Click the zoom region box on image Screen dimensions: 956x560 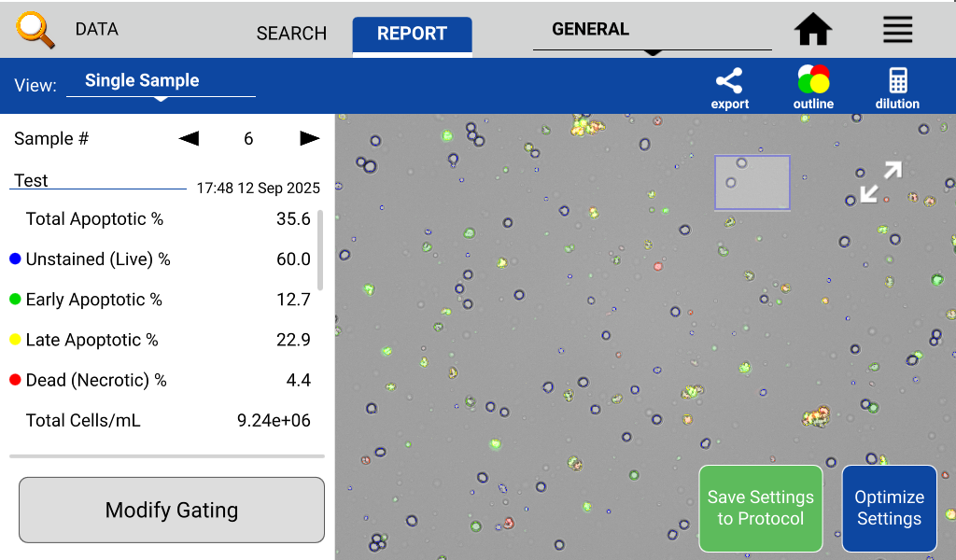752,182
